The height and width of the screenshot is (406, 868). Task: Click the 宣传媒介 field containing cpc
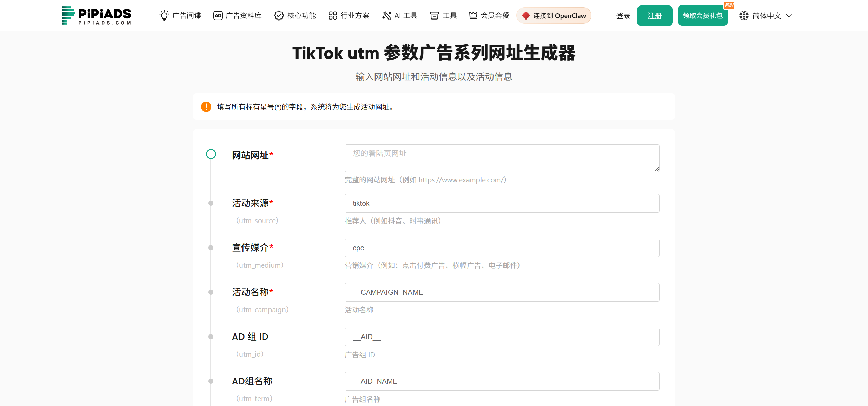(x=502, y=248)
